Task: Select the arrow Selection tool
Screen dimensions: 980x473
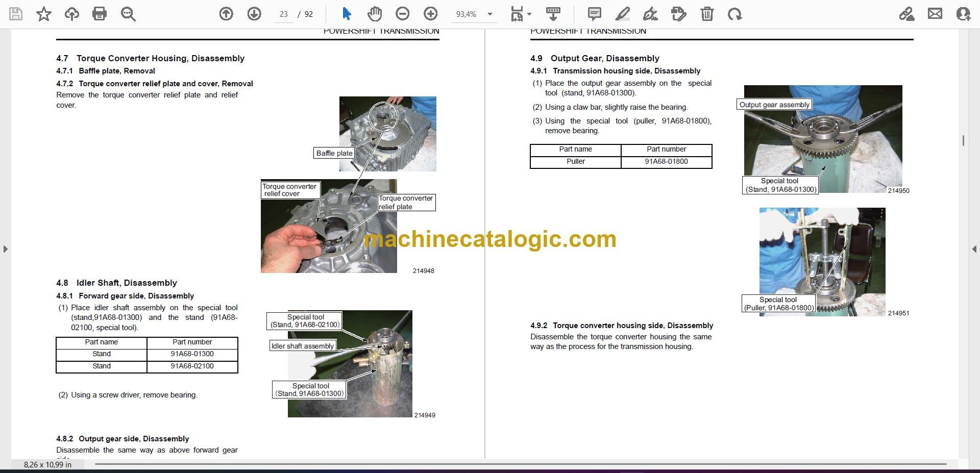Action: (347, 14)
